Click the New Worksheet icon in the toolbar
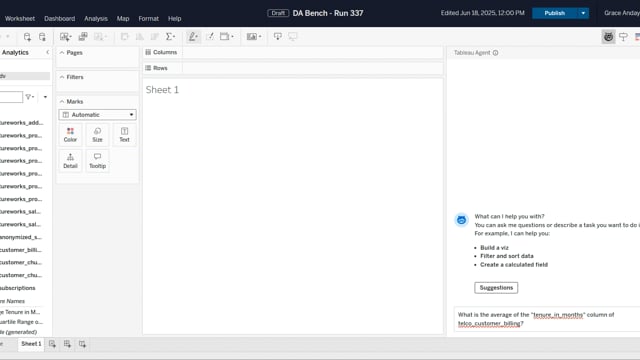The height and width of the screenshot is (360, 640). coord(65,37)
